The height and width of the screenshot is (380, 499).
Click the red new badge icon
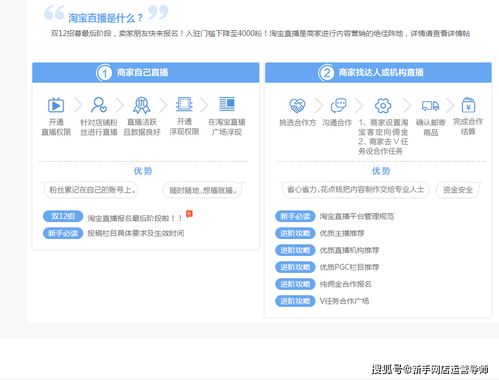(x=189, y=214)
